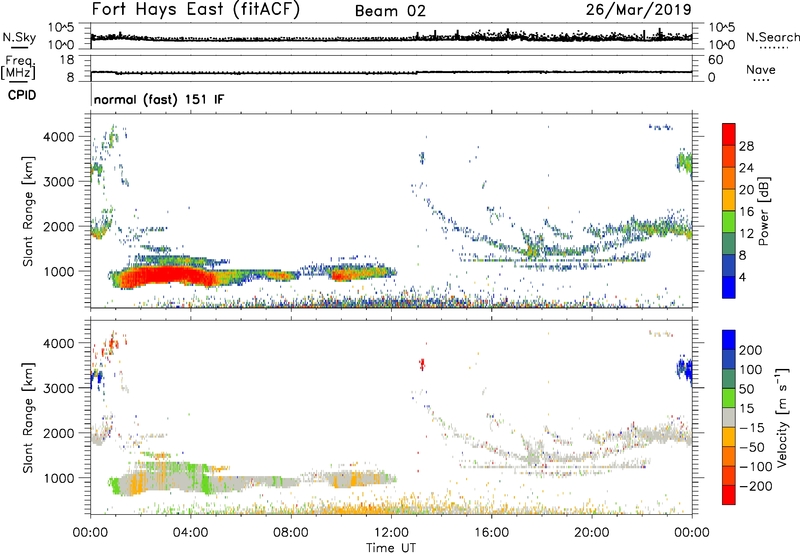
Task: Select the '12' tick on Power colorbar
Action: tap(746, 233)
